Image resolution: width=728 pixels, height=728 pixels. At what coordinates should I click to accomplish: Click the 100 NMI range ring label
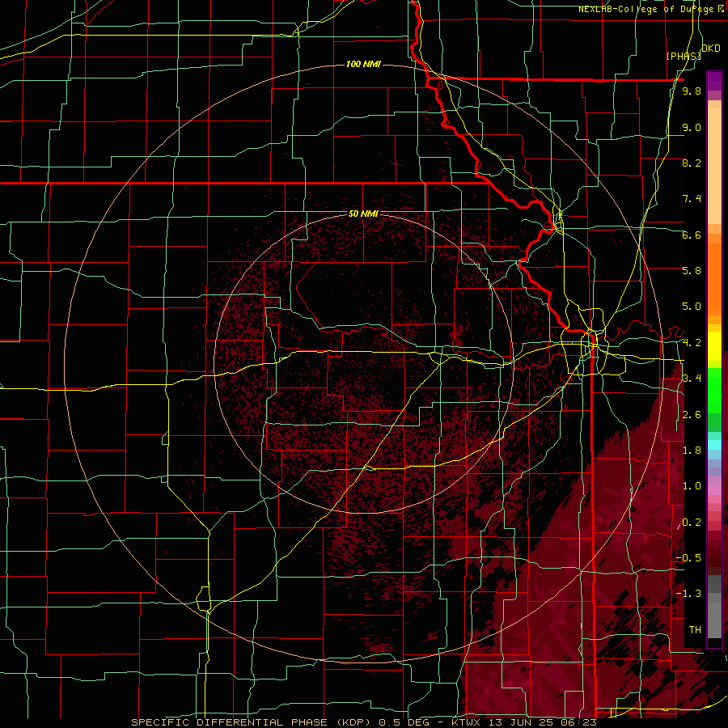[x=363, y=64]
